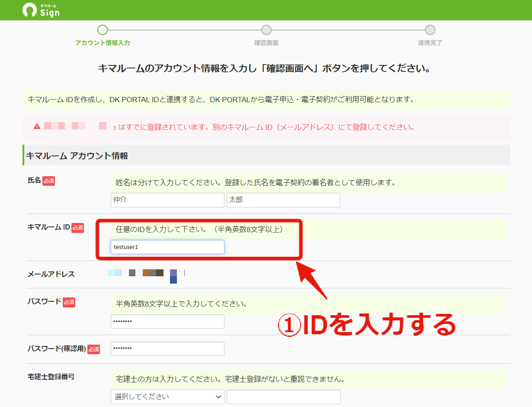Click the 宅建士登録番号 label

[51, 377]
